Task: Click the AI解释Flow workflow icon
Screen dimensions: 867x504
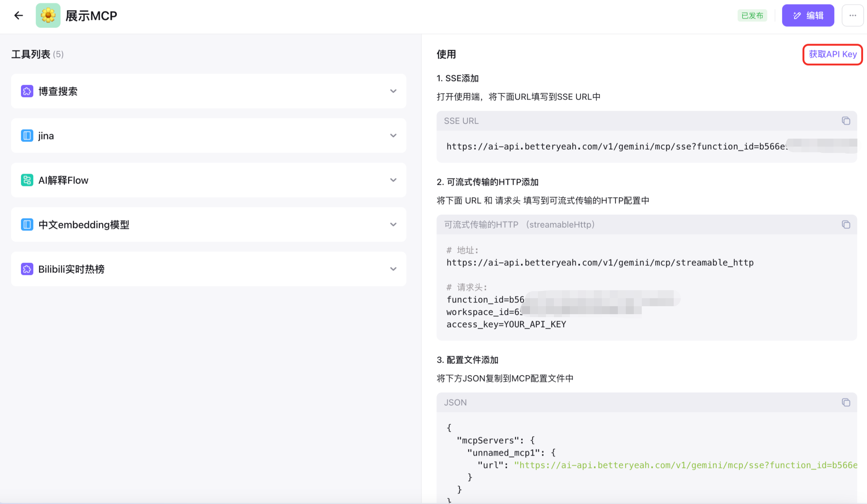Action: click(27, 180)
